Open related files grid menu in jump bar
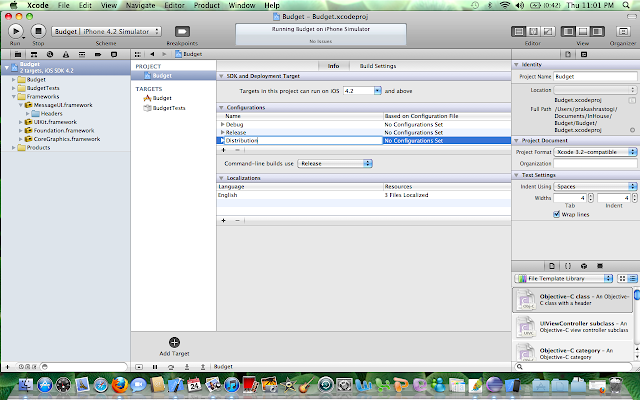640x400 pixels. click(x=138, y=54)
